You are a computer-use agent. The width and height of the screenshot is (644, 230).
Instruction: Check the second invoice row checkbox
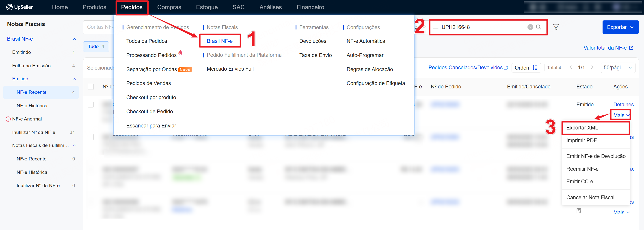click(x=91, y=137)
